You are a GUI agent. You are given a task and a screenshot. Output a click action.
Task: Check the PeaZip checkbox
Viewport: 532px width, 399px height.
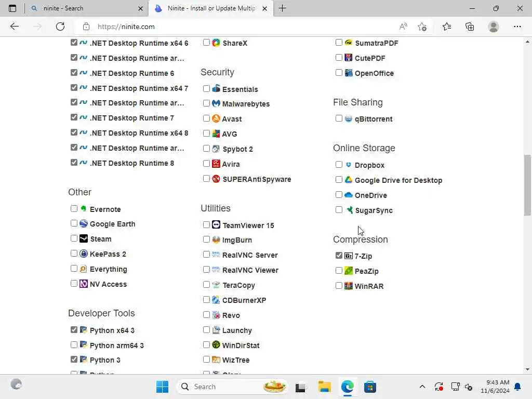point(339,270)
